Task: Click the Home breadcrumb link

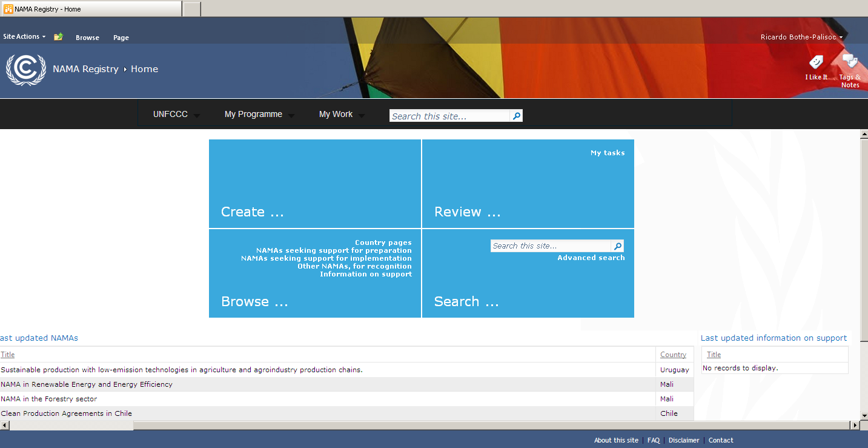Action: click(144, 69)
